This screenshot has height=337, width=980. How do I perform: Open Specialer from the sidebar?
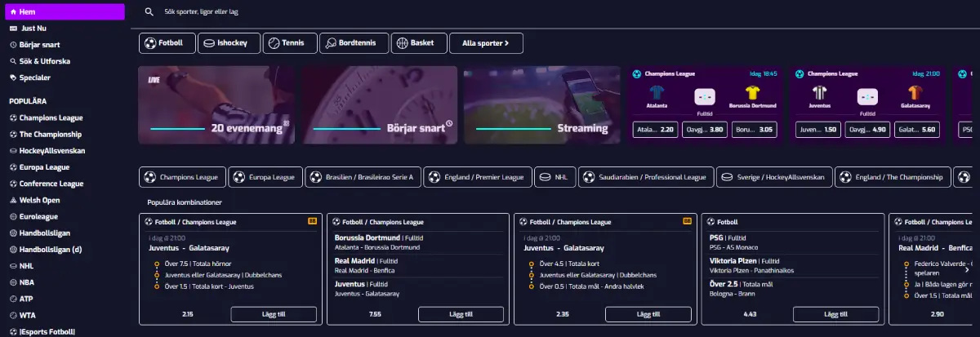coord(35,78)
